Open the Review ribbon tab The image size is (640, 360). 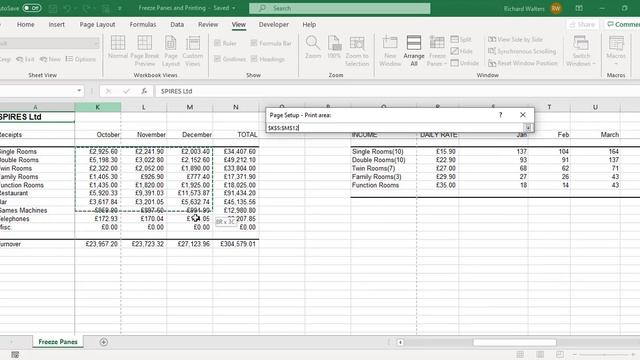click(208, 24)
